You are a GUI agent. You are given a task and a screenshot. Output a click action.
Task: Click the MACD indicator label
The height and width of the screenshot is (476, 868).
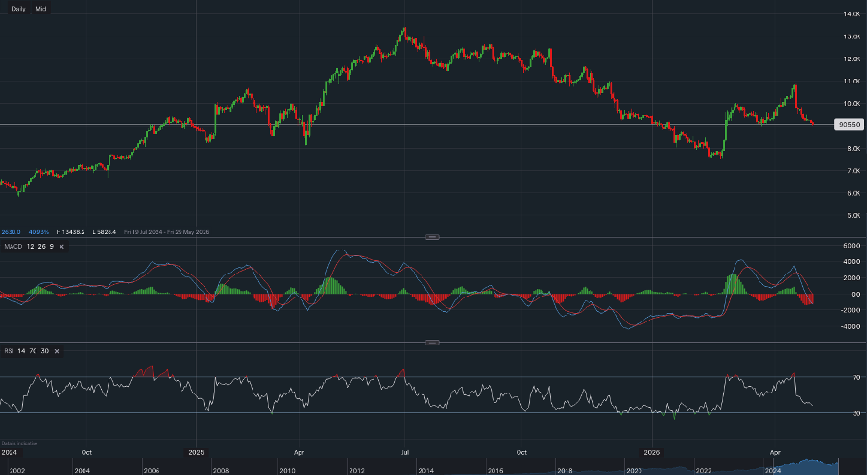coord(12,247)
